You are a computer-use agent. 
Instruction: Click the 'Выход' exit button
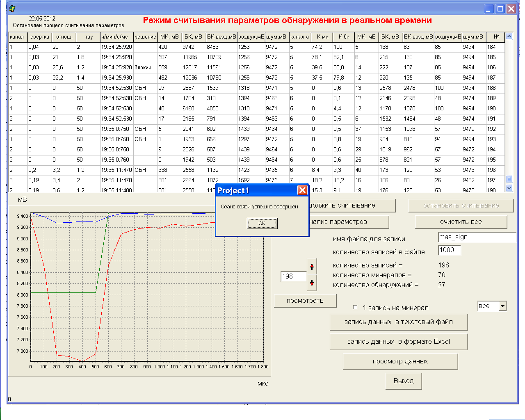(x=404, y=381)
